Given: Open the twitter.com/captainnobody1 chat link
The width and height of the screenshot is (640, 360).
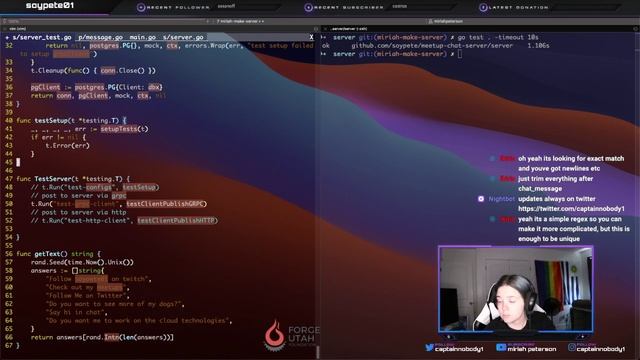Looking at the screenshot, I should 571,209.
